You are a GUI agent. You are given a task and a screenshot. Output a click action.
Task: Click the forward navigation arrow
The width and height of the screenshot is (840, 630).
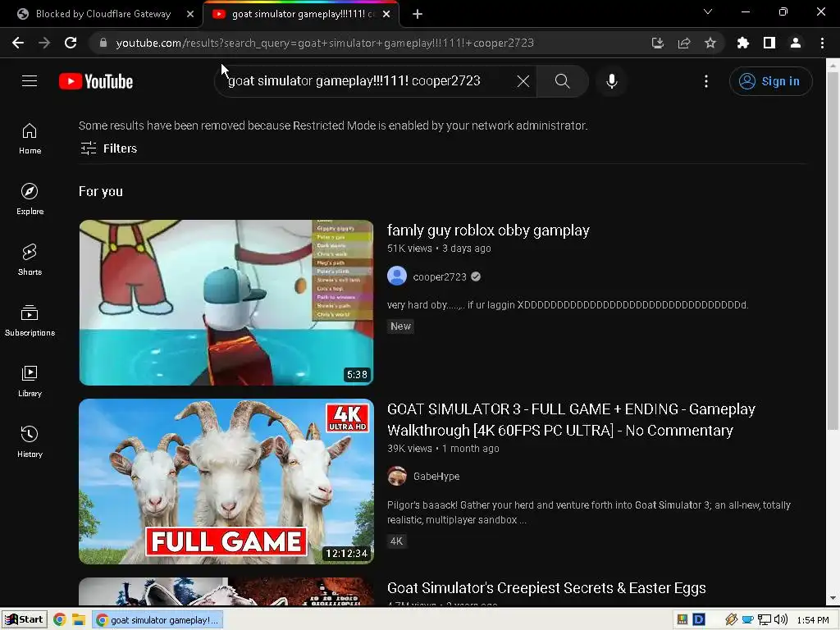click(44, 43)
